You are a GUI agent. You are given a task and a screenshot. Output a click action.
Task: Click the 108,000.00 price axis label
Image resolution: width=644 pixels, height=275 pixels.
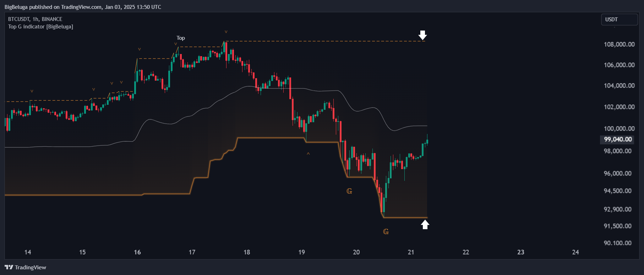(x=619, y=44)
